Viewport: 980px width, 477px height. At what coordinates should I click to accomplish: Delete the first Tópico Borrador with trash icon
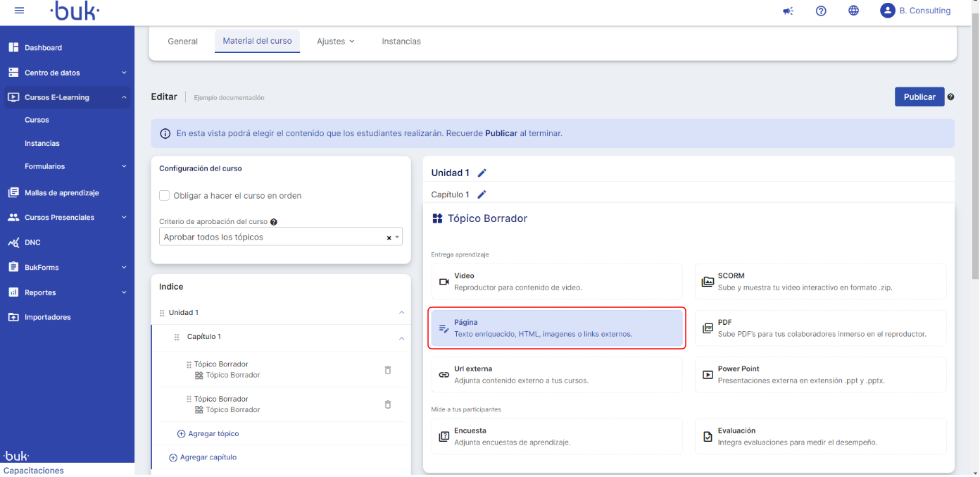coord(387,370)
